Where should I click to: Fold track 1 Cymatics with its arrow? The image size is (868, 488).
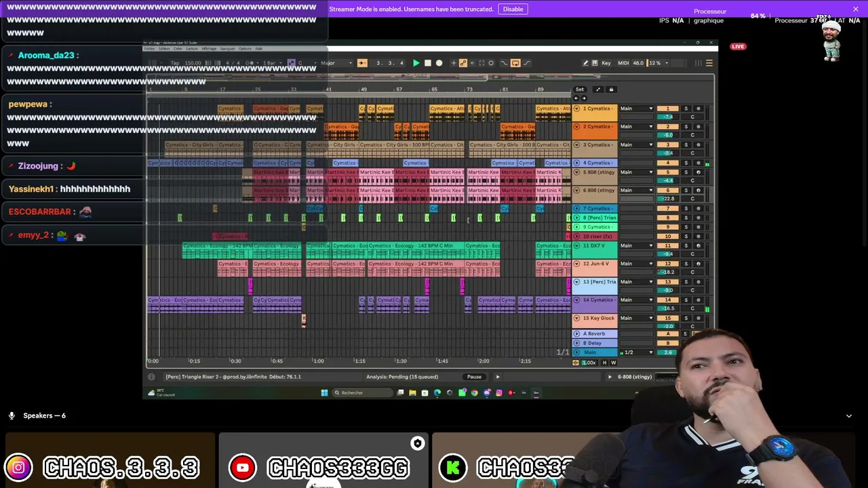(577, 108)
